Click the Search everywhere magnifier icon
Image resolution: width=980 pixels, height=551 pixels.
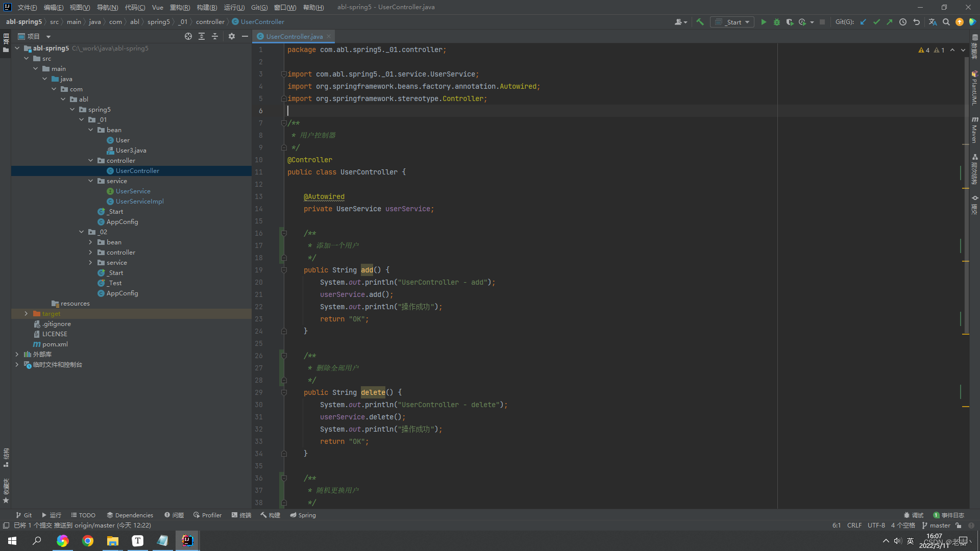pyautogui.click(x=946, y=22)
